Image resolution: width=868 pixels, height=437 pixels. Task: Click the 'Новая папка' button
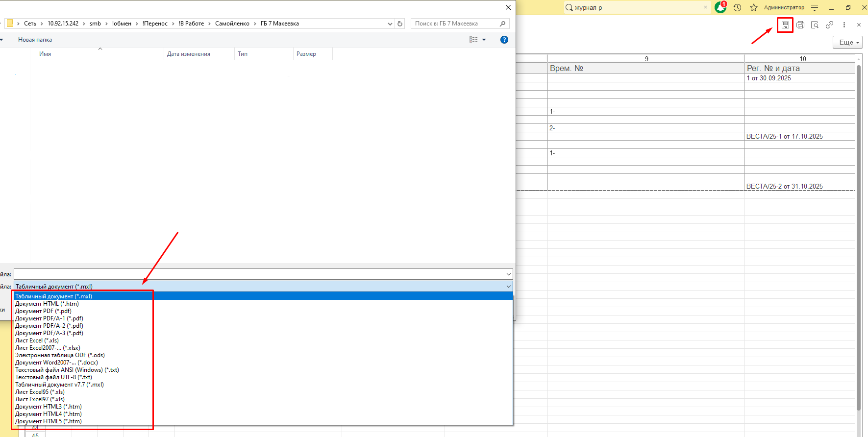pos(35,40)
